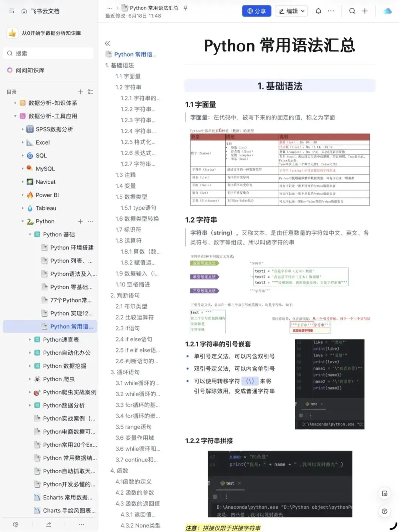Open settings gear at sidebar bottom
The image size is (399, 532).
tap(16, 524)
